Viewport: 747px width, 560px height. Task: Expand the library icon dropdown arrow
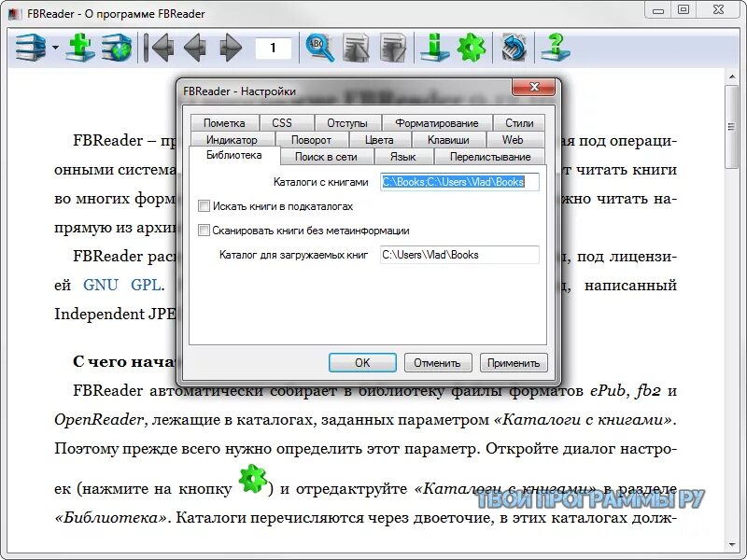[x=56, y=48]
